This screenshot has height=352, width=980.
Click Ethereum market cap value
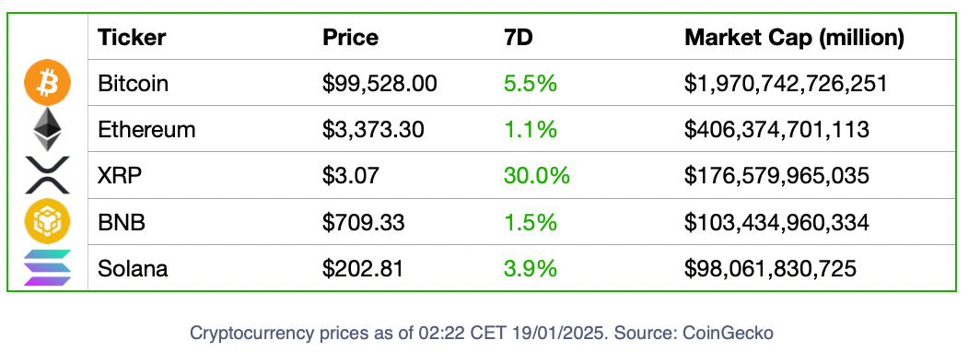pos(776,129)
